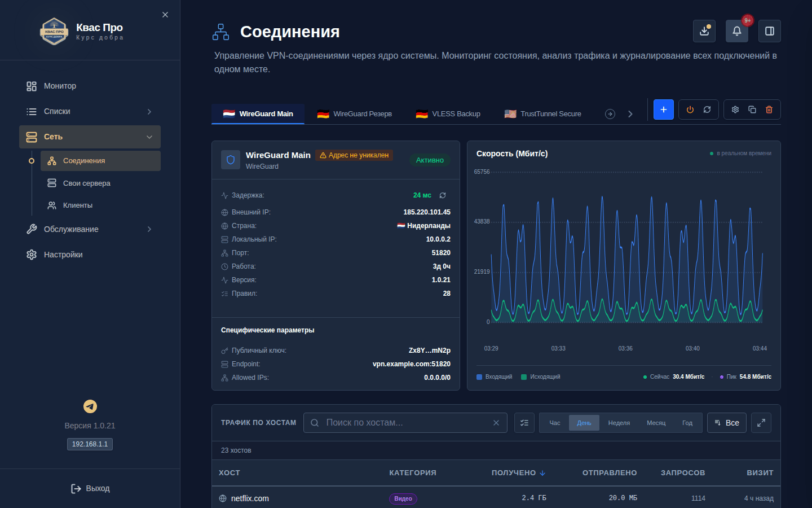
Task: Switch to the VLESS Backup tab
Action: [x=448, y=114]
